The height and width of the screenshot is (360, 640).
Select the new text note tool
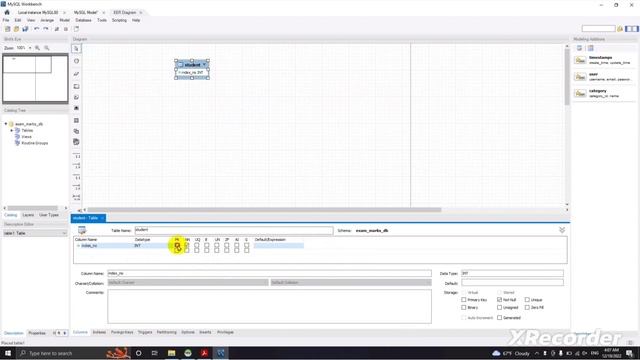click(x=76, y=98)
